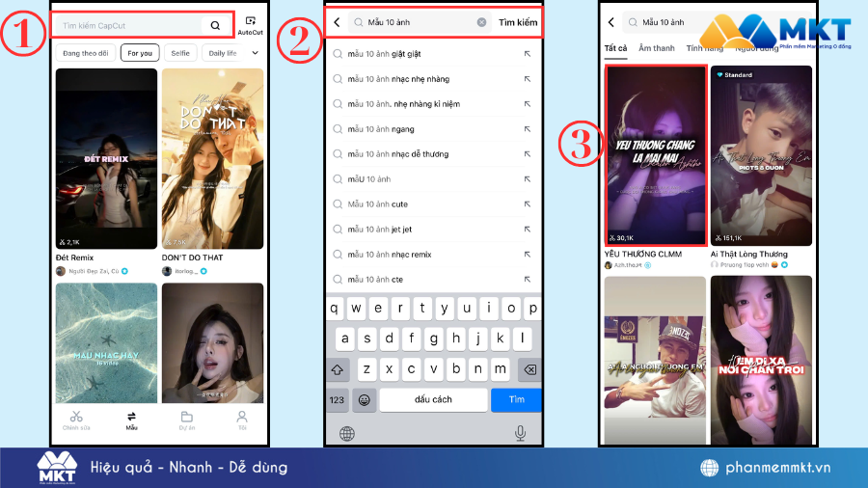Fill arrow icon for ngang suggestion
Viewport: 868px width, 488px height.
click(x=527, y=129)
